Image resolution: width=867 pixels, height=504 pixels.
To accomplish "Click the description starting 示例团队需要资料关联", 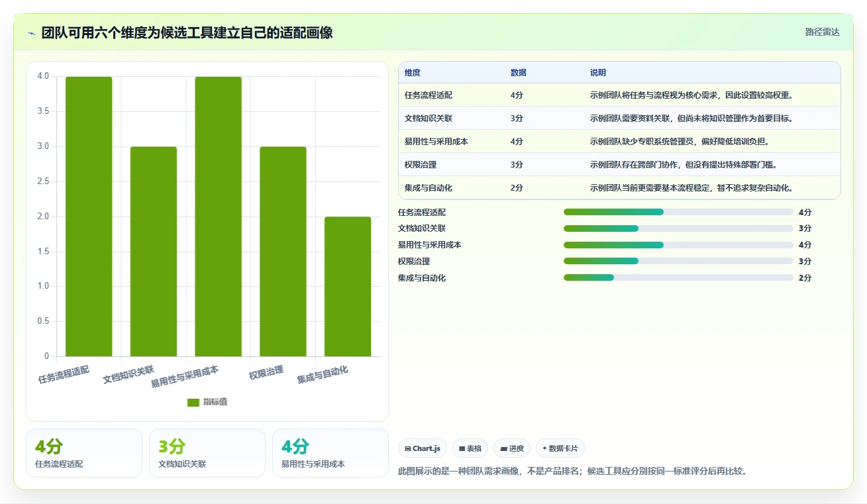I will 691,119.
